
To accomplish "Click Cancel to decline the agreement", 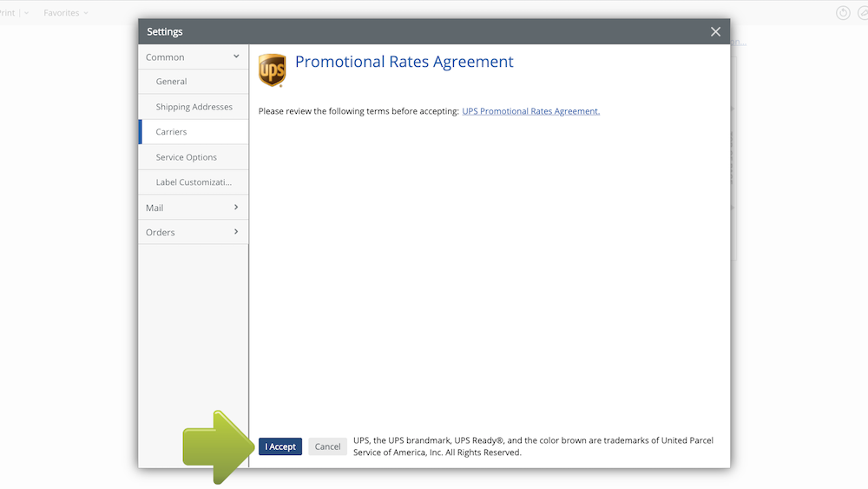I will pyautogui.click(x=327, y=446).
